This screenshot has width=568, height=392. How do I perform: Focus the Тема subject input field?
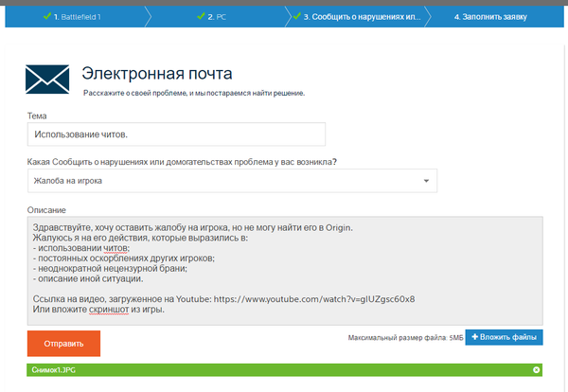pos(176,134)
